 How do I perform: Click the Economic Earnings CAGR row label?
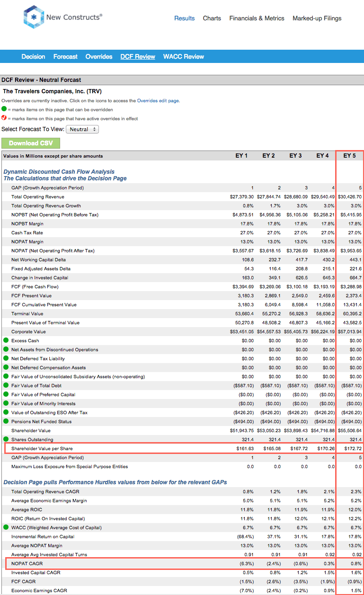coord(39,590)
